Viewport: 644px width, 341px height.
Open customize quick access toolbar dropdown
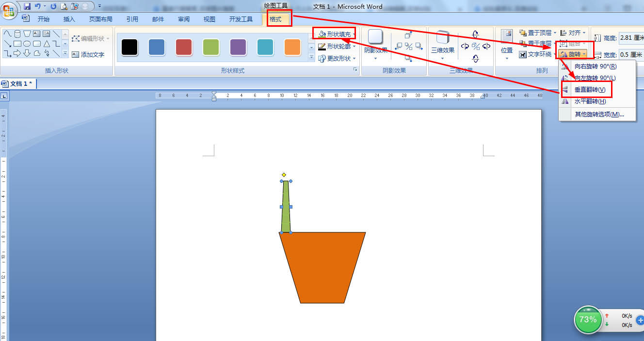99,6
